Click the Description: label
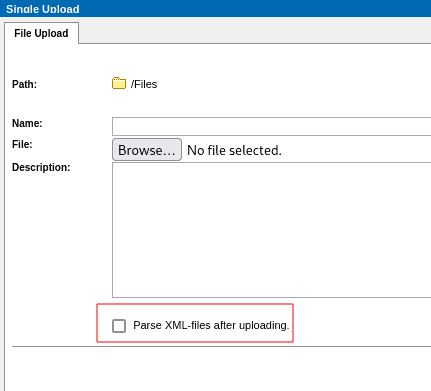Image resolution: width=431 pixels, height=391 pixels. click(x=41, y=167)
